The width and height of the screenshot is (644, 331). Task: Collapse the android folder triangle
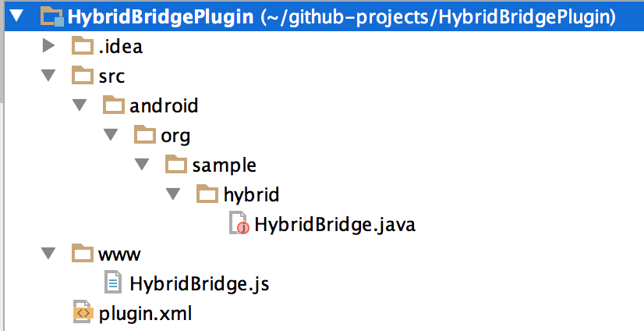[80, 105]
